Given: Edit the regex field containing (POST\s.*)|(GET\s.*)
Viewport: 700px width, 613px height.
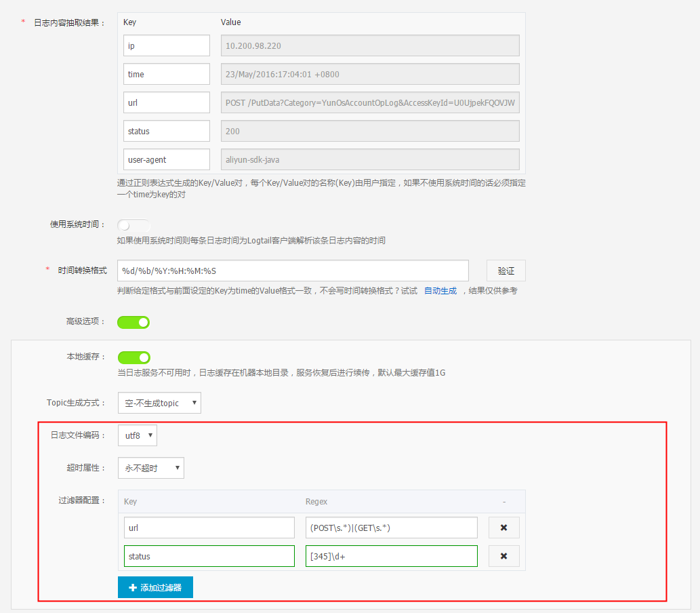Looking at the screenshot, I should tap(391, 528).
